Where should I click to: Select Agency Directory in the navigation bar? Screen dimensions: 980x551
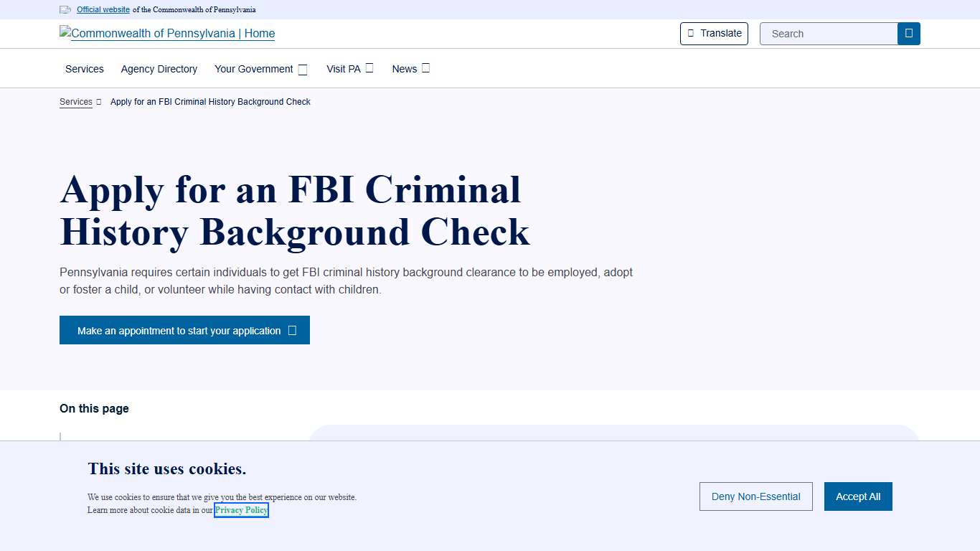159,69
